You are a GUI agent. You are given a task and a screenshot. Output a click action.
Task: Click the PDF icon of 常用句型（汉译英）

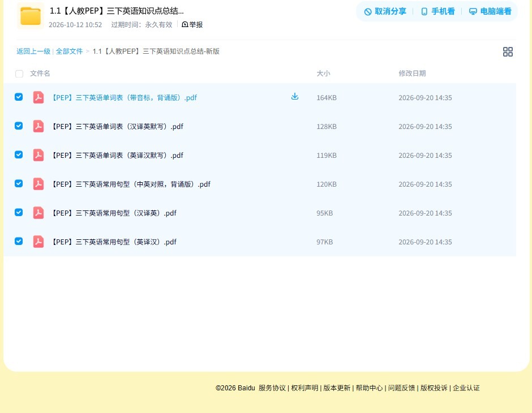tap(38, 213)
